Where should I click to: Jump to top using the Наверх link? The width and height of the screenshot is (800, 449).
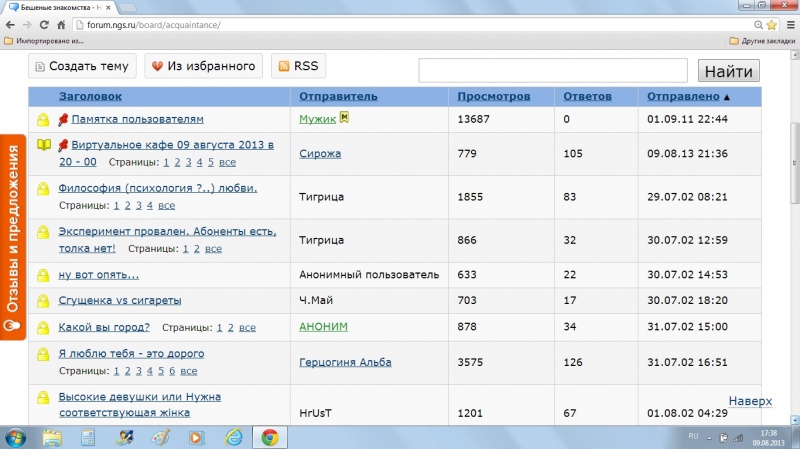[750, 401]
